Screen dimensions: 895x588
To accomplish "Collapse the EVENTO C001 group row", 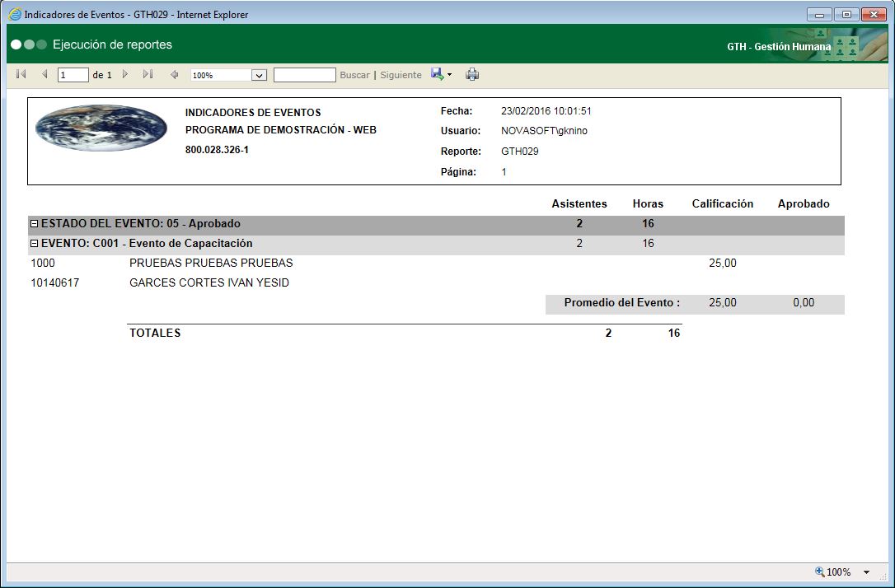I will pos(33,243).
